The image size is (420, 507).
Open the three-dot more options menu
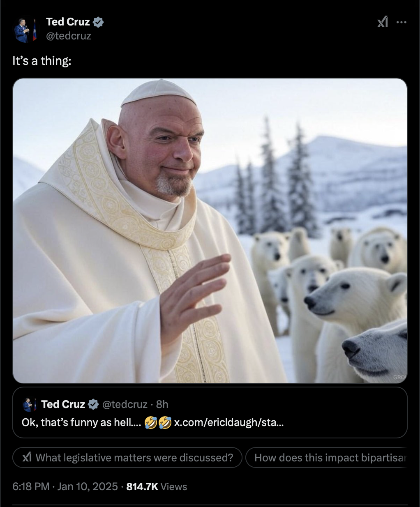click(x=402, y=22)
